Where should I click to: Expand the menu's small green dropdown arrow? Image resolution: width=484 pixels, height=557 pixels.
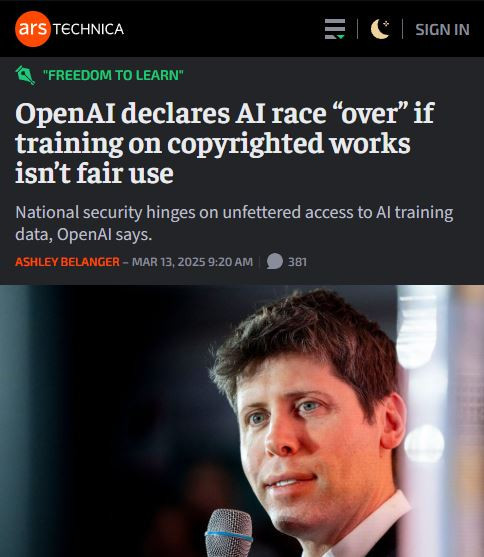click(x=340, y=37)
